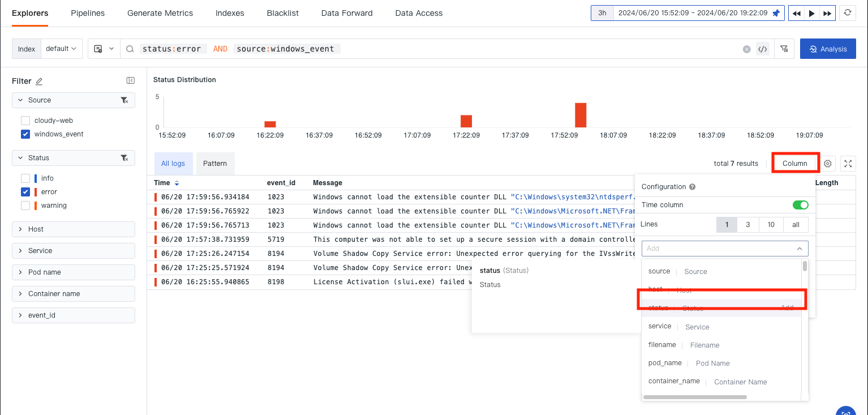
Task: Click the Column button
Action: (x=795, y=164)
